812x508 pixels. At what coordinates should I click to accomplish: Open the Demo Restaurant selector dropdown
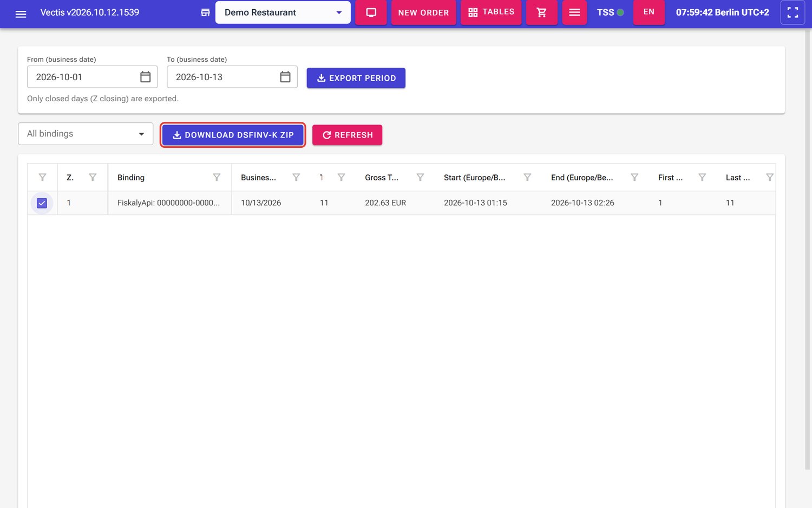coord(283,12)
